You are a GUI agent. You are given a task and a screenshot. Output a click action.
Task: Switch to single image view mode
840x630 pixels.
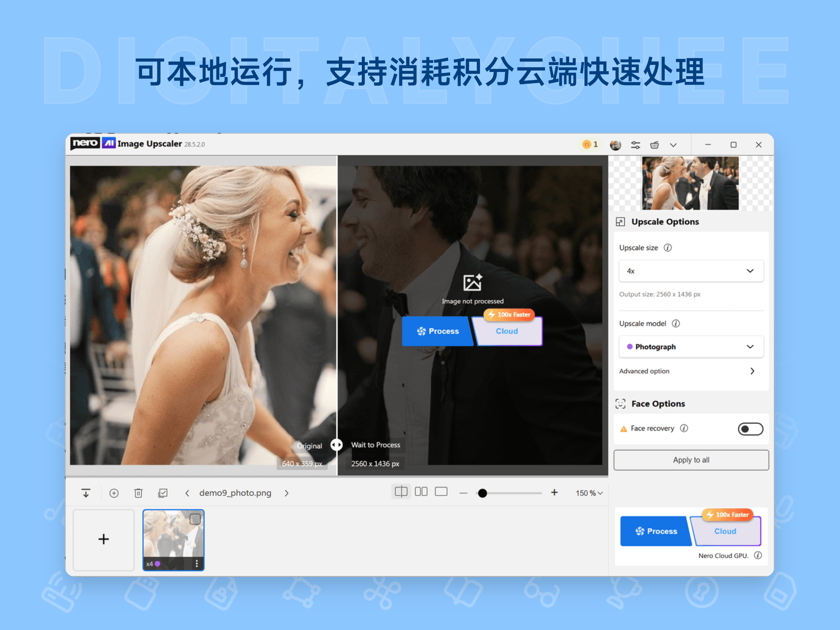coord(441,491)
